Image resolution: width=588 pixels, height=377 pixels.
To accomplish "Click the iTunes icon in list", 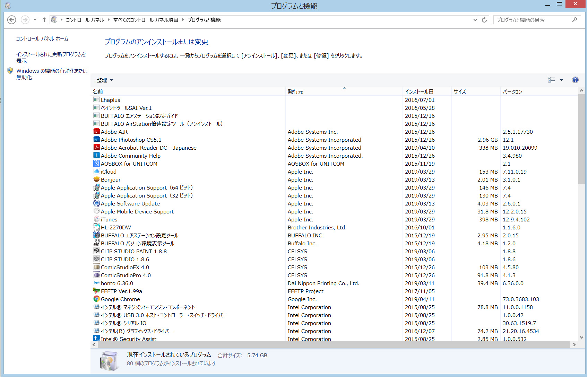I will point(96,219).
